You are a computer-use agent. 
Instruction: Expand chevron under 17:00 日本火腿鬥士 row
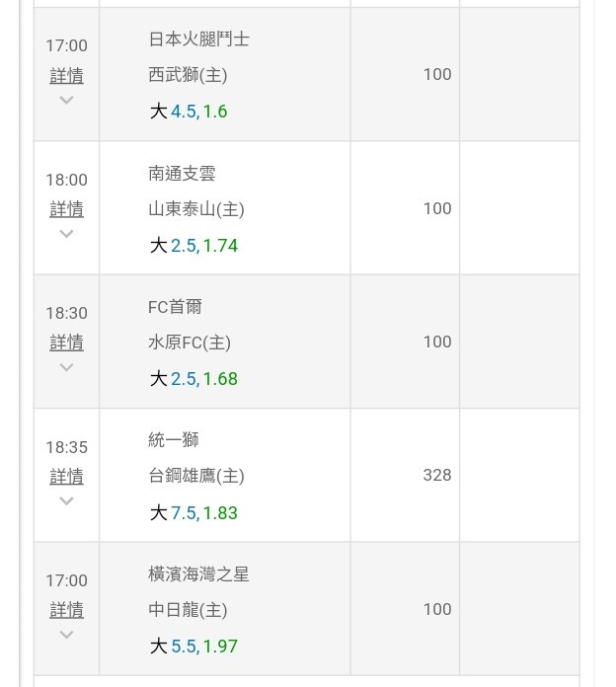coord(66,101)
